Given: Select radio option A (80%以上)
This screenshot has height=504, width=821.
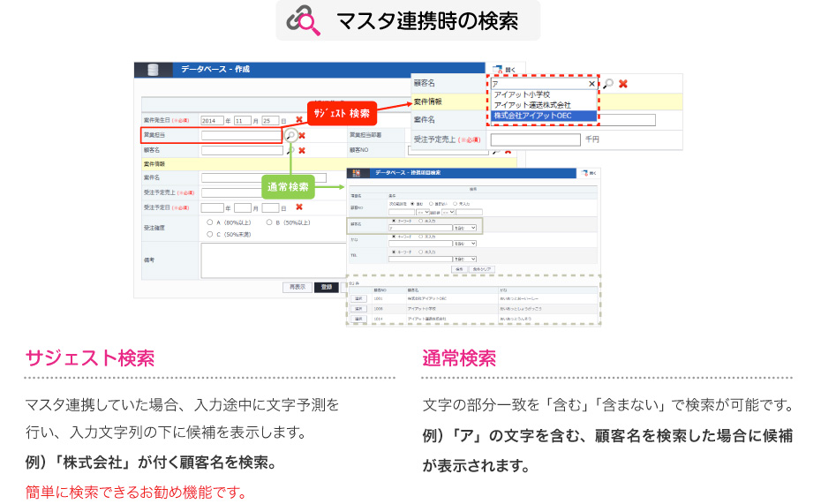Looking at the screenshot, I should tap(208, 223).
